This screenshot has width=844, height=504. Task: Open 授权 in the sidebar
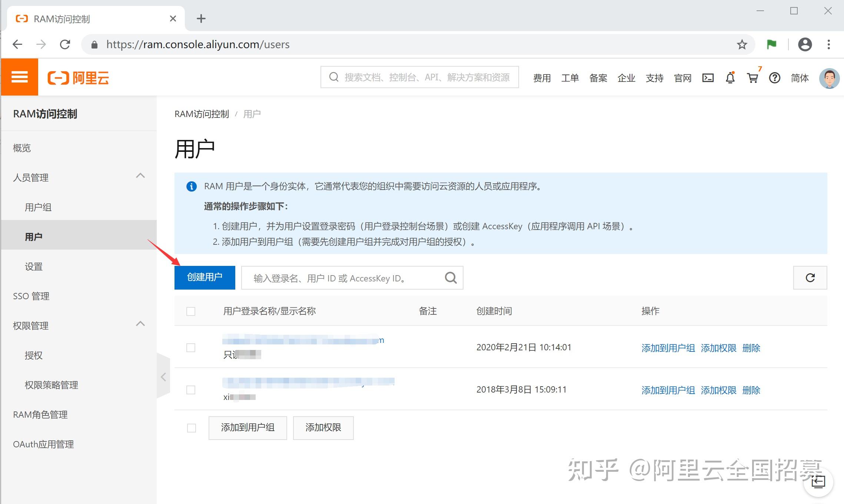34,356
